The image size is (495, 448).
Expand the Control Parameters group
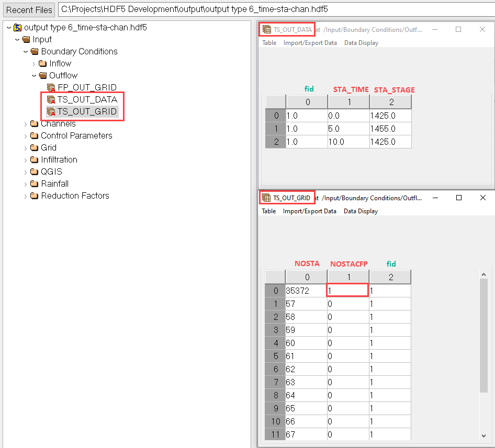(x=26, y=136)
